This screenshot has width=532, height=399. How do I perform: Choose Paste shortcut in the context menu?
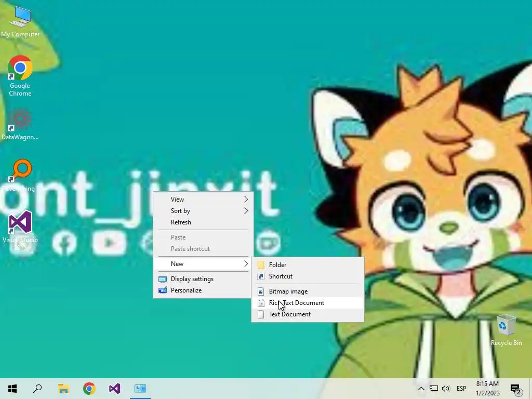tap(203, 249)
